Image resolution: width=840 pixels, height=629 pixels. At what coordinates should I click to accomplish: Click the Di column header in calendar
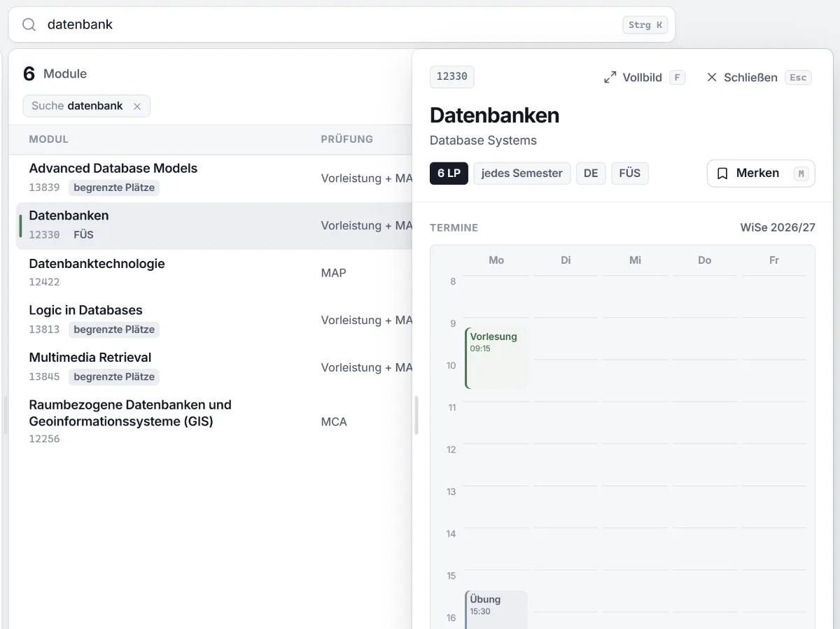click(x=566, y=260)
